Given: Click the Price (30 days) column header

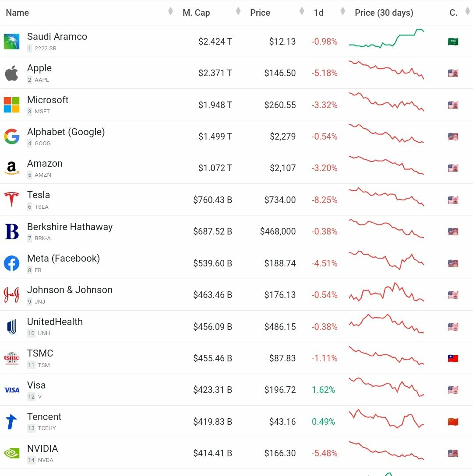Looking at the screenshot, I should pyautogui.click(x=384, y=13).
